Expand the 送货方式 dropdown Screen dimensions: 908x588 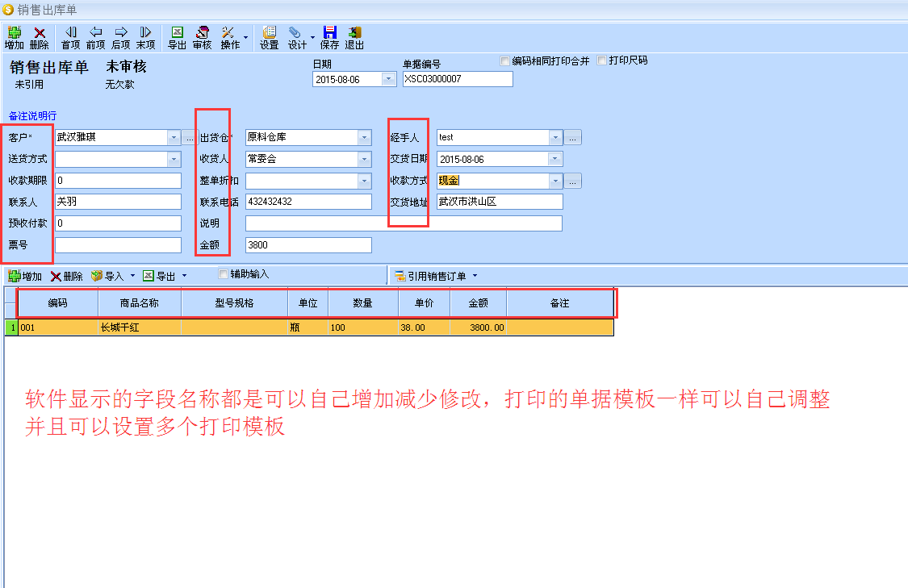(x=174, y=159)
